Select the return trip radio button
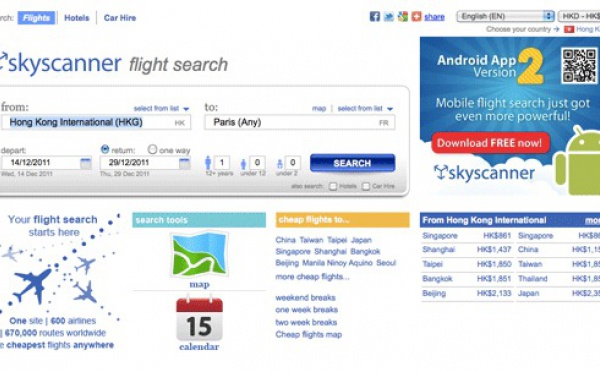Screen dimensions: 600x372 click(104, 149)
